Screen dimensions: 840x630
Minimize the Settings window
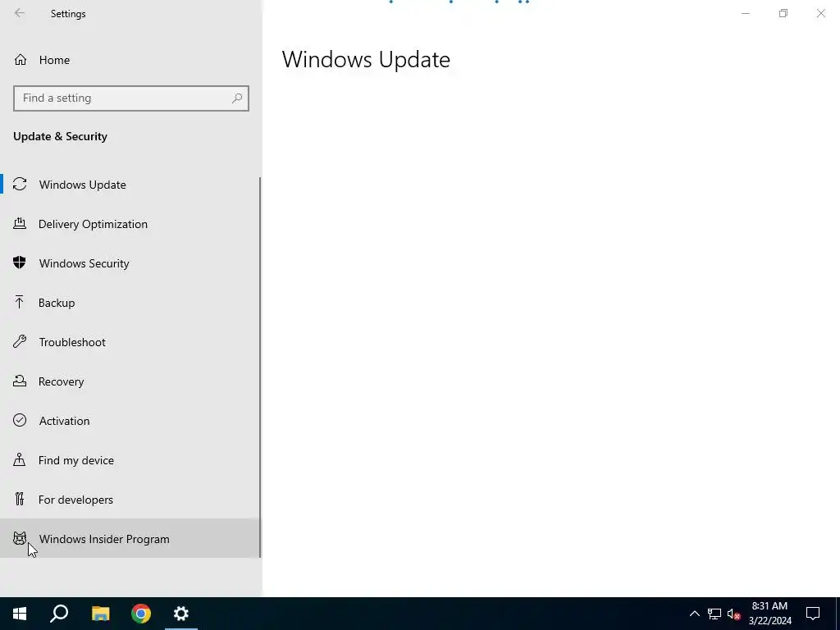tap(745, 13)
